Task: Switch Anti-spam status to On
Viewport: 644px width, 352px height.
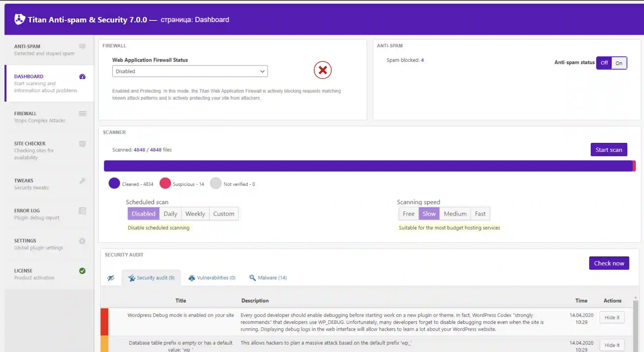Action: tap(619, 63)
